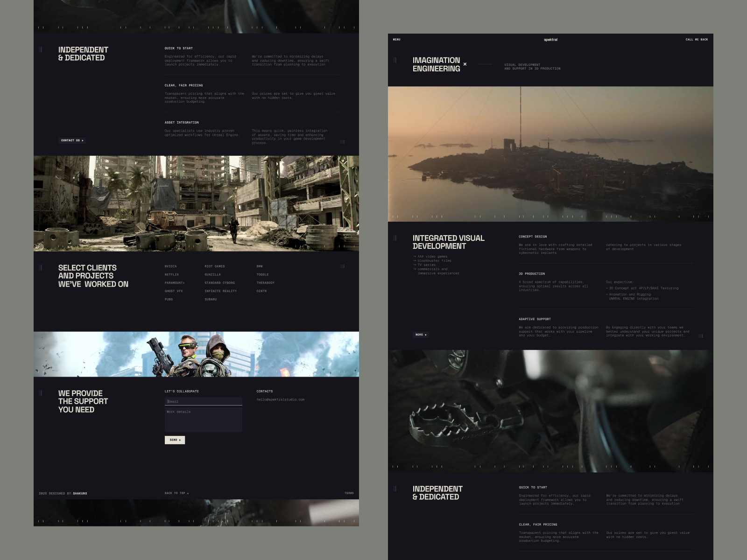Screen dimensions: 747x560
Task: Click the MORE button under Integrated Visual Development
Action: pyautogui.click(x=421, y=335)
